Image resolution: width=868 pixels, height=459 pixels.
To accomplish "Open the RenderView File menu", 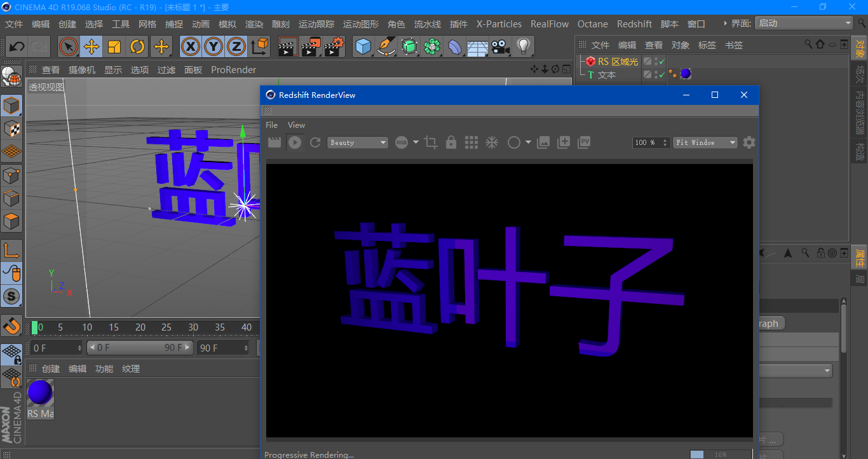I will tap(272, 125).
